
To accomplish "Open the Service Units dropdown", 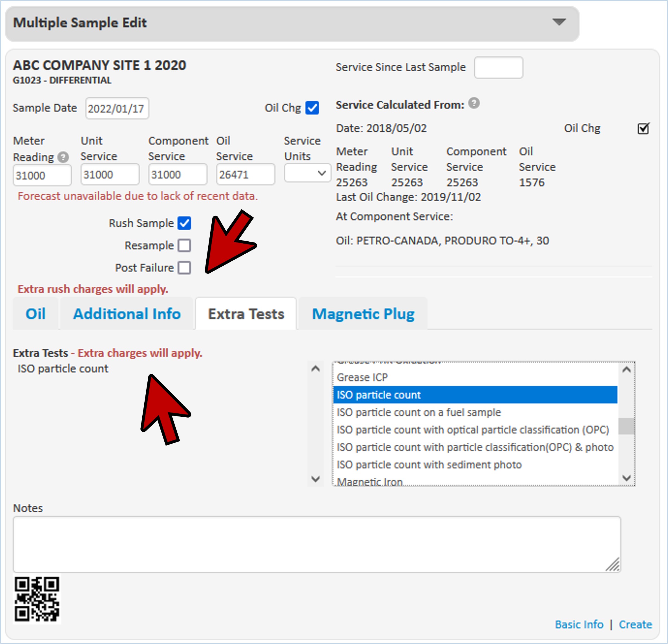I will pyautogui.click(x=307, y=173).
